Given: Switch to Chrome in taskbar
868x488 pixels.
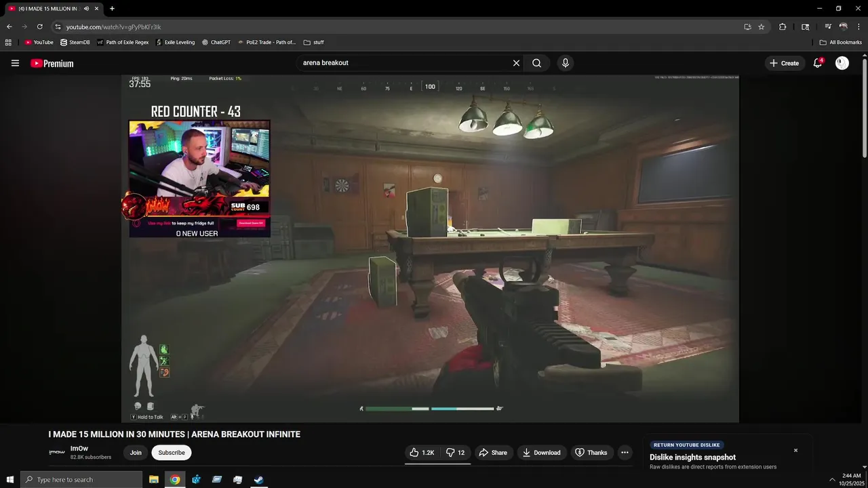Looking at the screenshot, I should [175, 479].
